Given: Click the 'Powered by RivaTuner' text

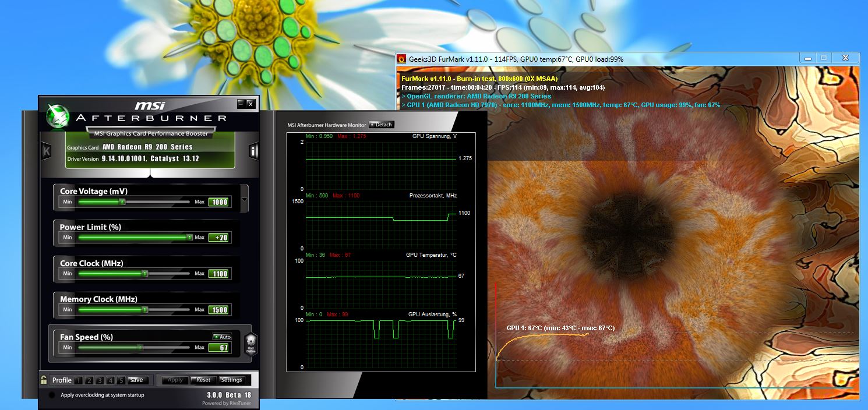Looking at the screenshot, I should pos(227,403).
